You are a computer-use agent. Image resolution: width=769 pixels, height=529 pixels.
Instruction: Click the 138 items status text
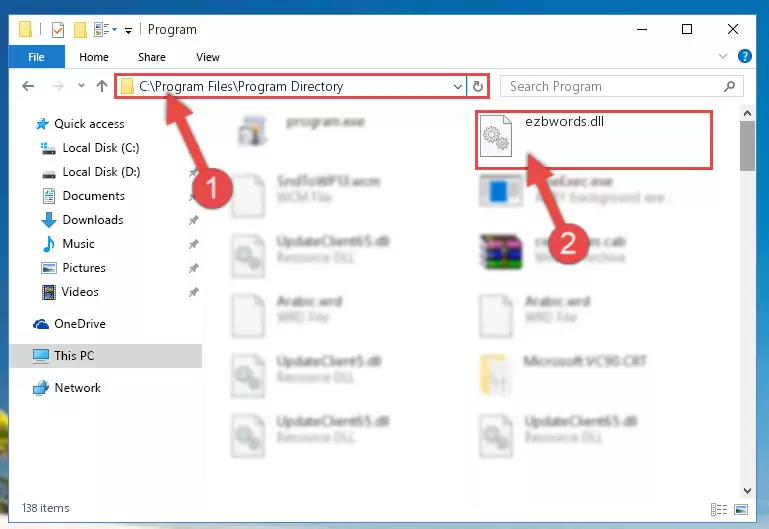(46, 508)
